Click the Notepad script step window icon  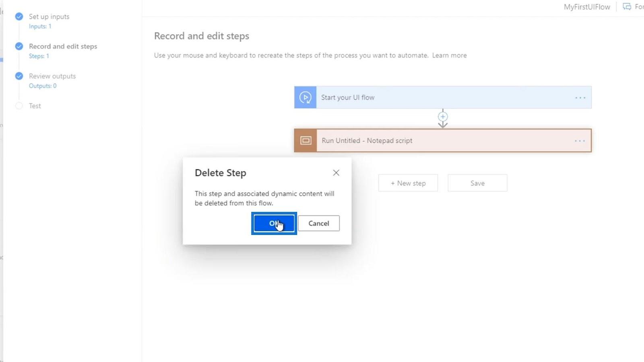click(305, 140)
